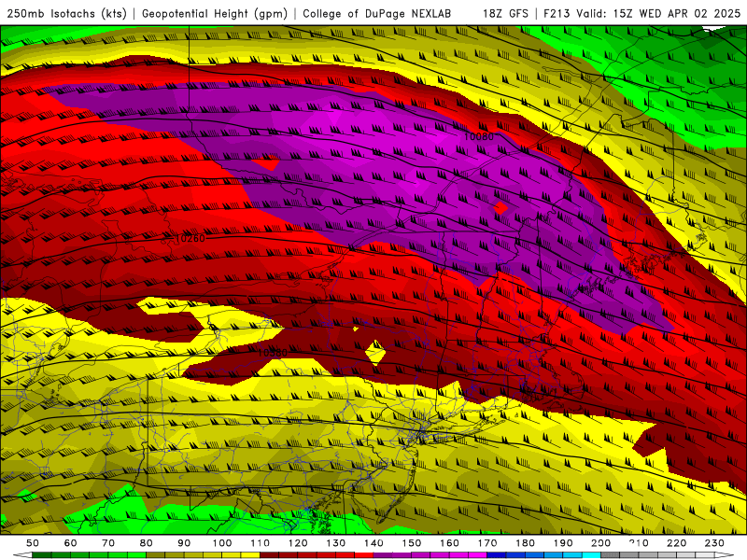Viewport: 747px width, 560px height.
Task: Click the 100 value on the color scale
Action: pos(222,543)
